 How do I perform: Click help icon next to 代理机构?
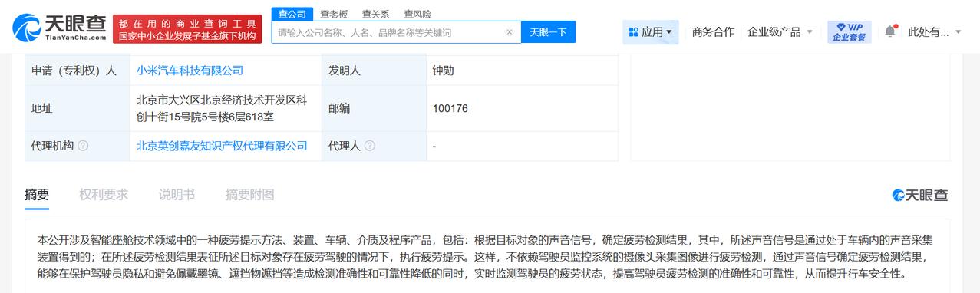(83, 146)
